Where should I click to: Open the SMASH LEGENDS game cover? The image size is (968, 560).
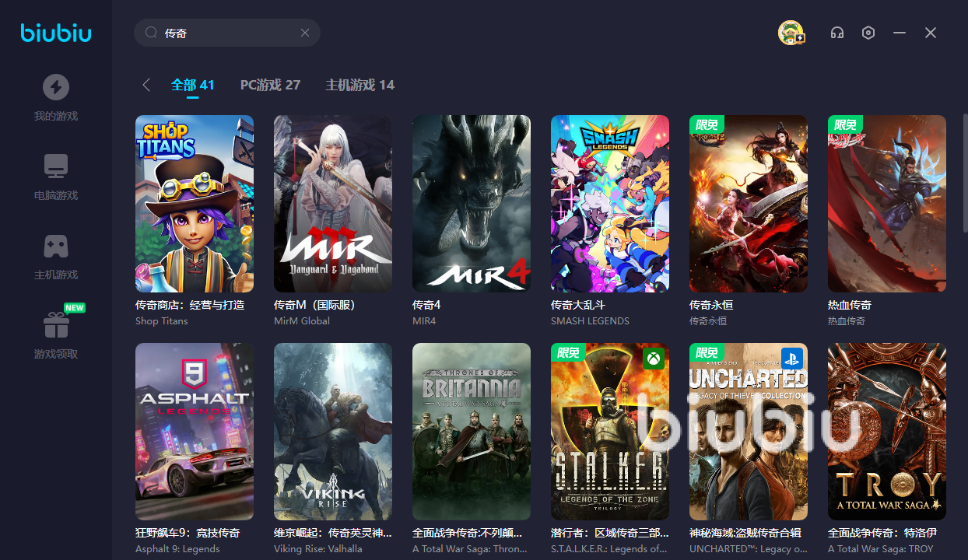click(610, 204)
